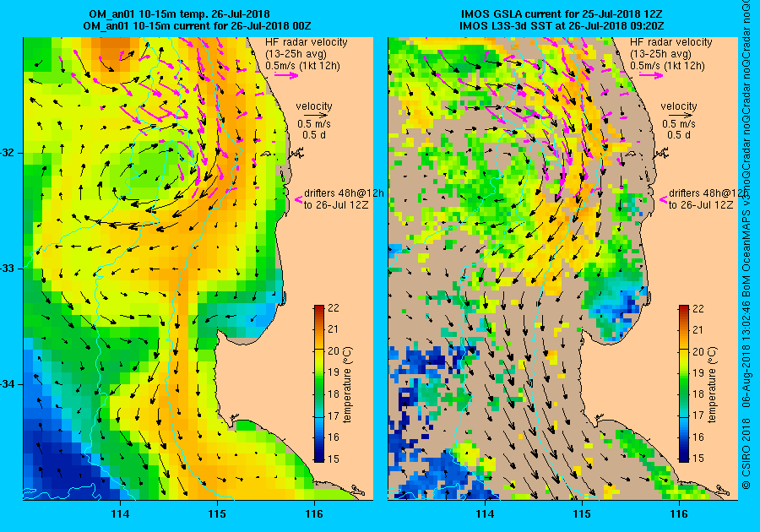Click 'temperature (°C)' axis label on IMOS colorbar
The width and height of the screenshot is (760, 532).
click(712, 385)
